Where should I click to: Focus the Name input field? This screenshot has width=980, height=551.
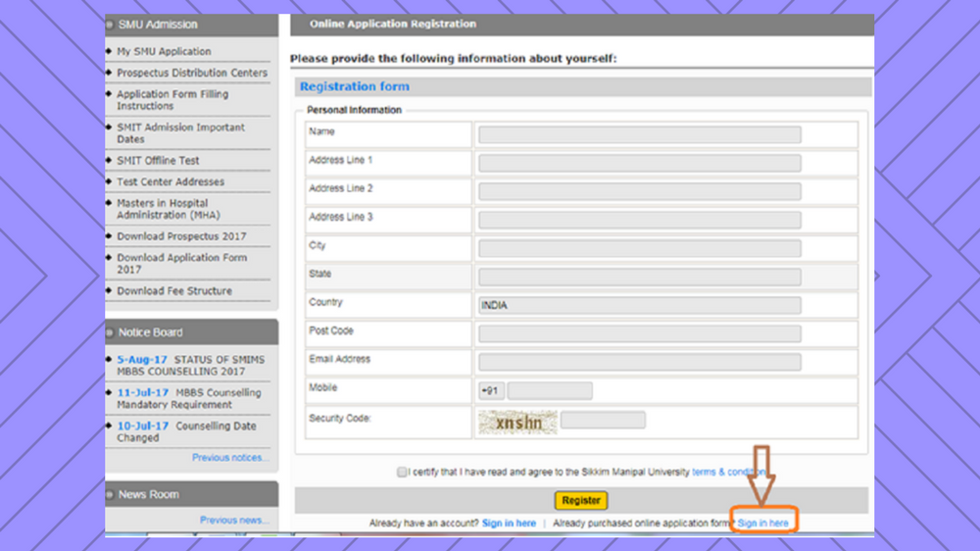click(x=639, y=134)
